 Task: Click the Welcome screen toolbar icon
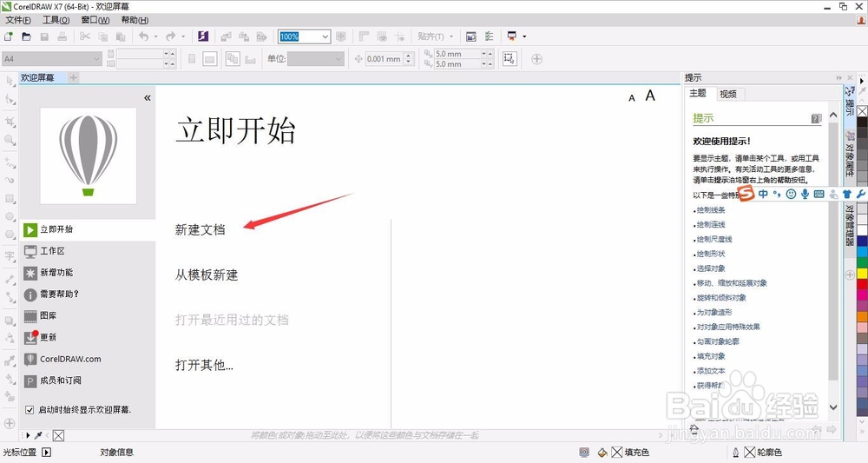click(x=471, y=36)
